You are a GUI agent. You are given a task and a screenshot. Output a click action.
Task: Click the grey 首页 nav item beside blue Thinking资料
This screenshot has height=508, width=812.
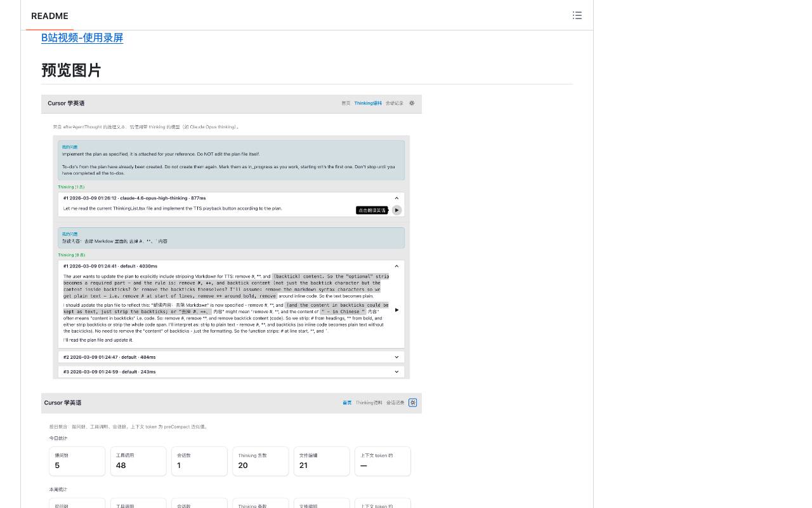point(346,103)
